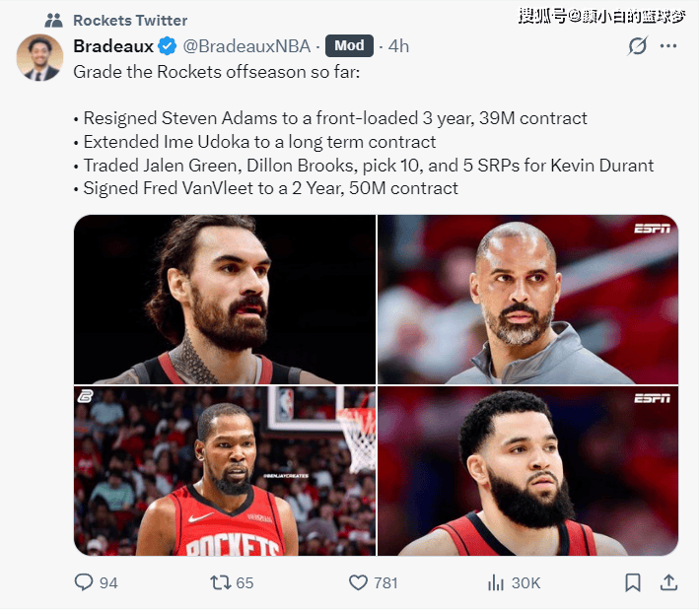Screen dimensions: 700x610
Task: Open the Fred VanVleet photo
Action: (x=527, y=471)
